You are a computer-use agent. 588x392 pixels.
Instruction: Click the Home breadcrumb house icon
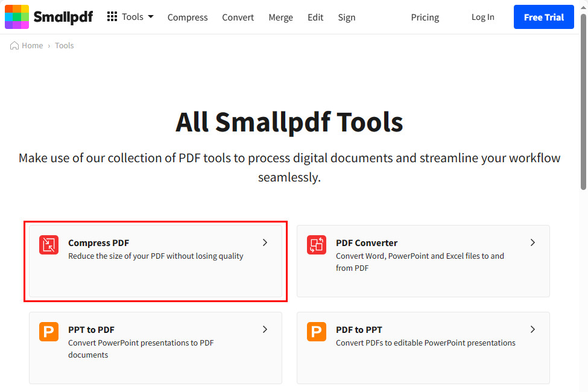tap(14, 45)
